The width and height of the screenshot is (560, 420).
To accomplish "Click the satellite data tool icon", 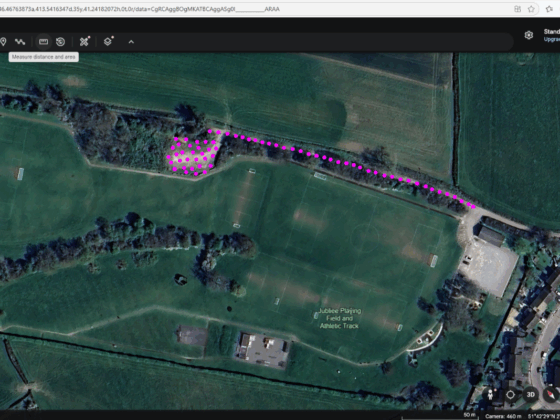I will 84,41.
